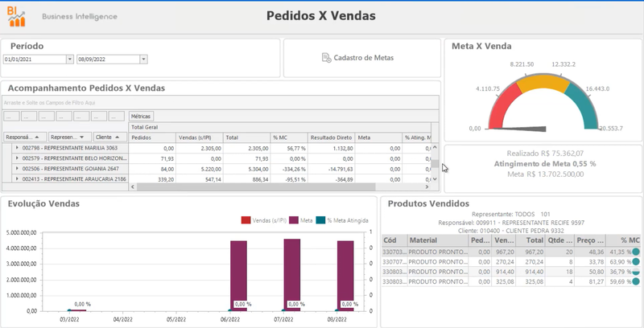Click the Métricas field button
Screen dimensions: 644x328
[x=141, y=117]
